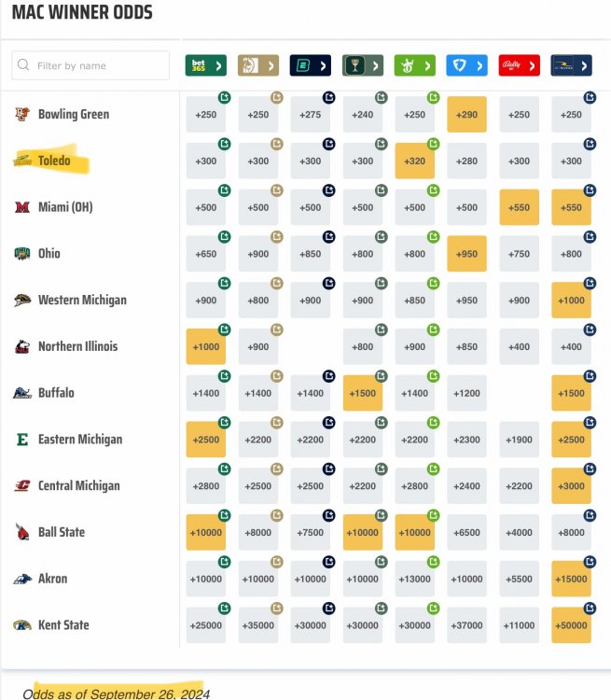Open the ESPN Bet sportsbook header

coord(311,65)
